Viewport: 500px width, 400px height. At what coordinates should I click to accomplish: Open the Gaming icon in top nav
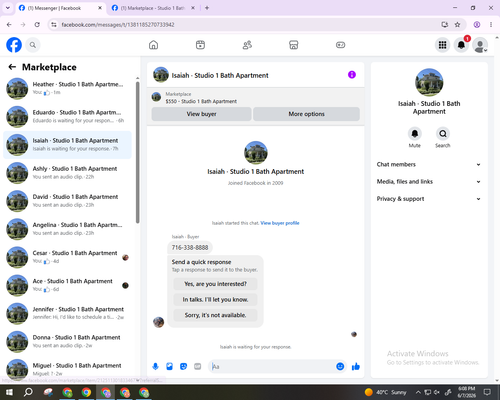[340, 45]
